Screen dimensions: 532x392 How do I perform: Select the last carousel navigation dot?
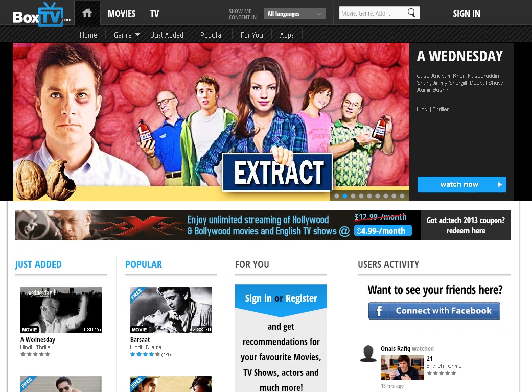tap(402, 196)
